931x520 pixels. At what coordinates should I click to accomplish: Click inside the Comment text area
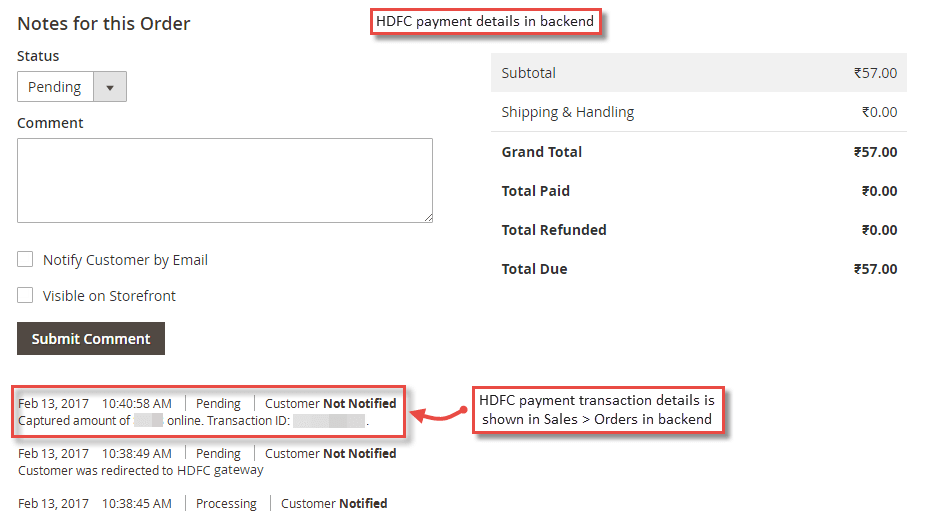click(224, 180)
